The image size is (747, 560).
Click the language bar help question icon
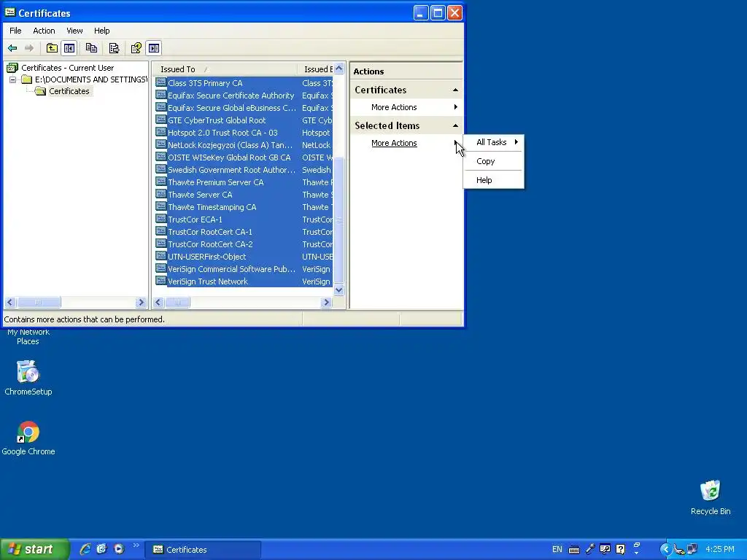[620, 549]
